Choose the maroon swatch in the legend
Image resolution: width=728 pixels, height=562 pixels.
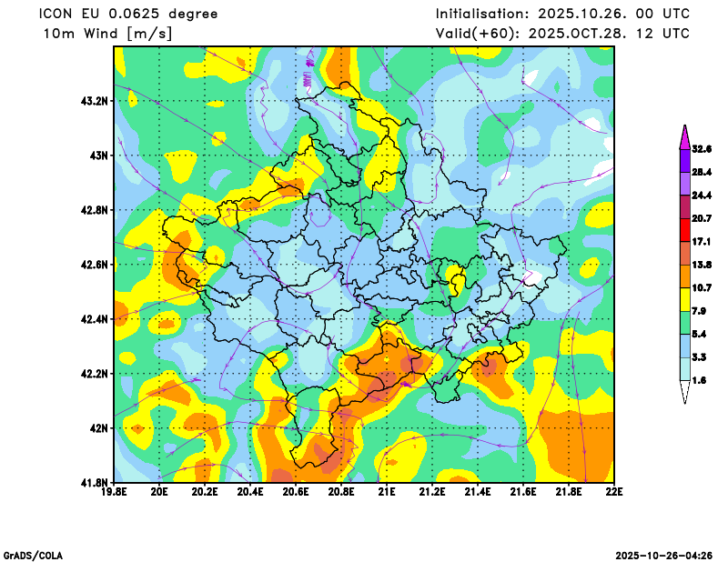(x=683, y=207)
